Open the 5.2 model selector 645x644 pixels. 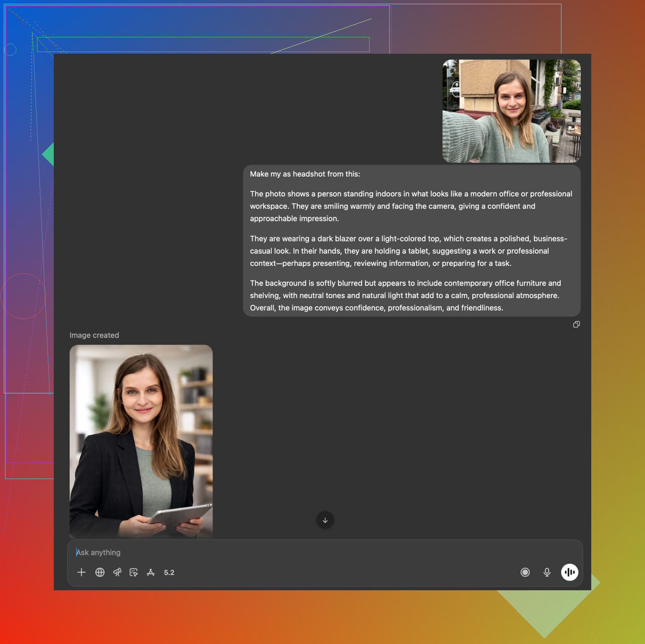(x=169, y=573)
